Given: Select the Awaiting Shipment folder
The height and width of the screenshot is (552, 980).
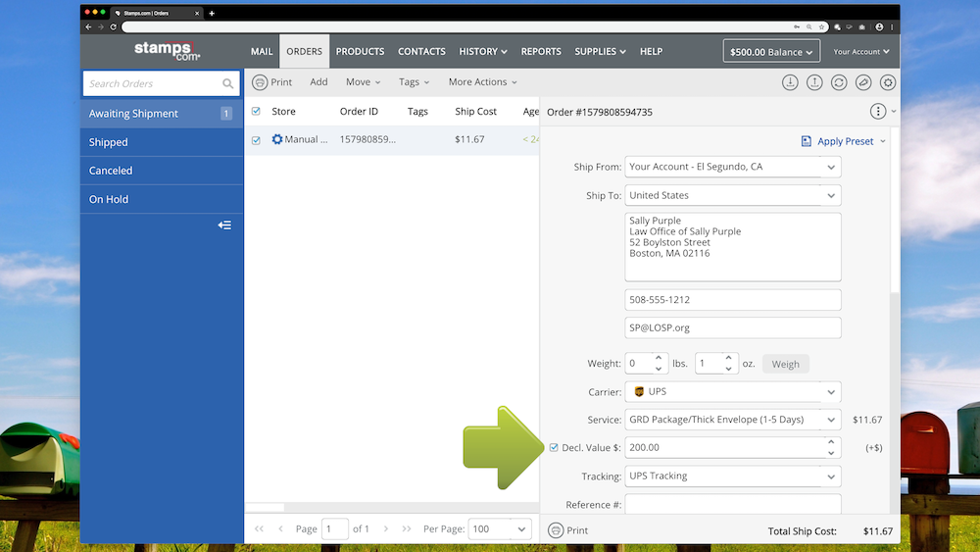Looking at the screenshot, I should pyautogui.click(x=162, y=113).
